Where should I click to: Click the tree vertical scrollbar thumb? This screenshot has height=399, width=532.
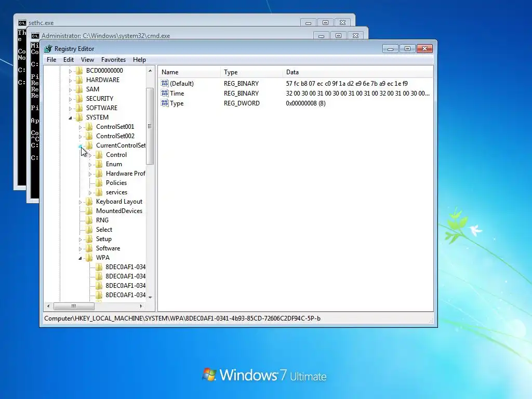pos(150,126)
